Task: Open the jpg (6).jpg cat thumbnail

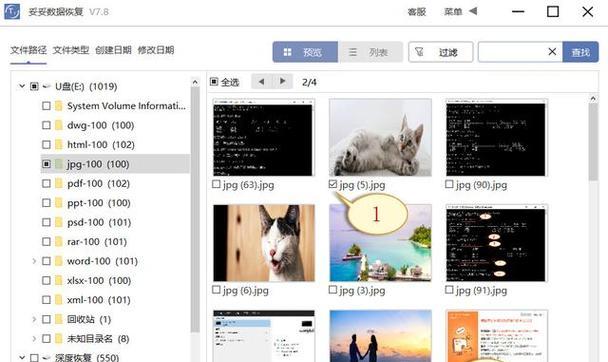Action: (x=264, y=243)
